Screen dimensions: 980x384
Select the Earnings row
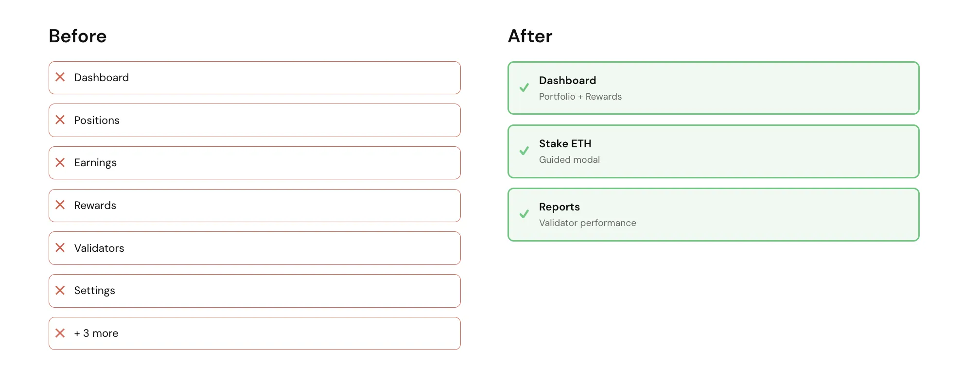pyautogui.click(x=254, y=162)
